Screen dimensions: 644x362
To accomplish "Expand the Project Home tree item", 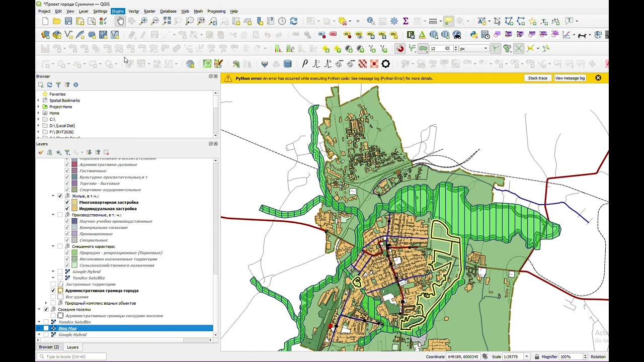I will tap(39, 107).
